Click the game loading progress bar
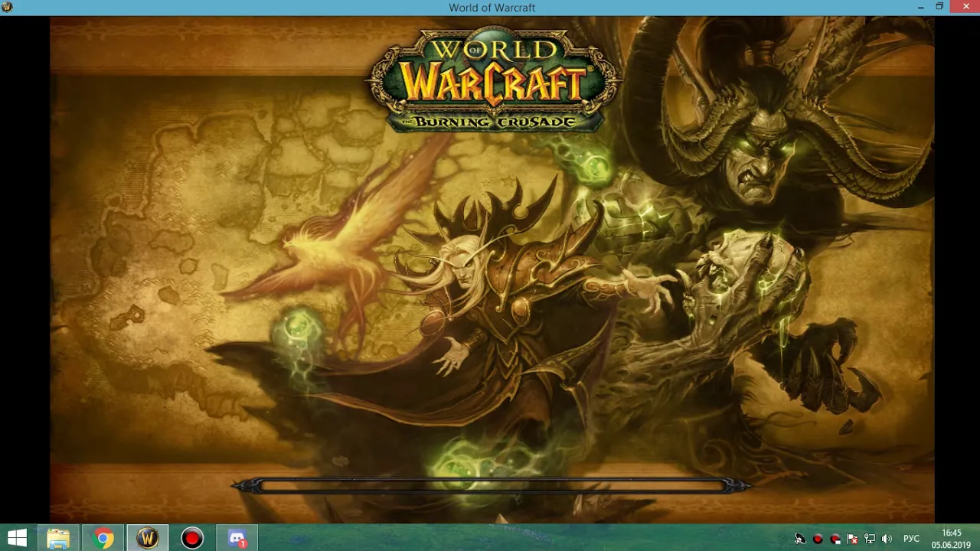The width and height of the screenshot is (980, 551). coord(491,485)
